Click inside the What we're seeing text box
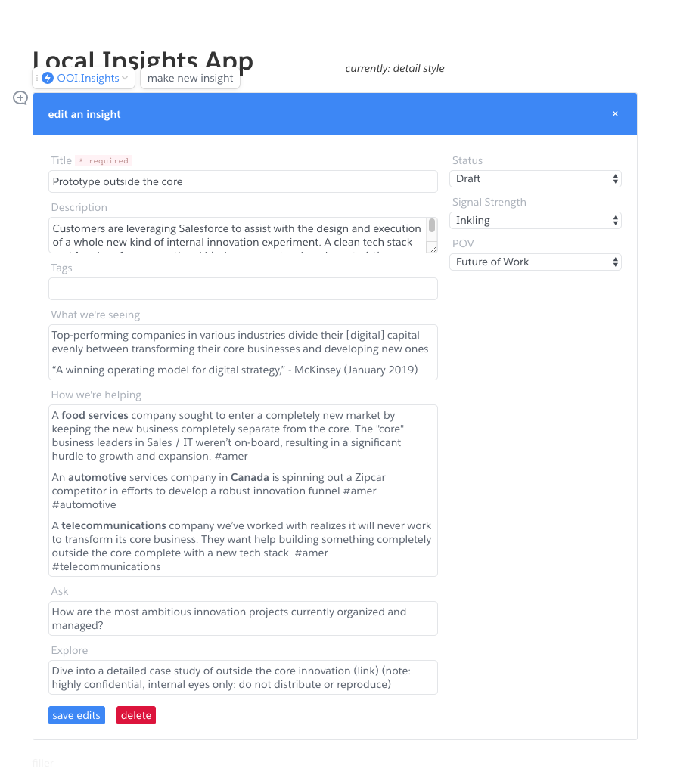This screenshot has width=674, height=784. tap(243, 352)
